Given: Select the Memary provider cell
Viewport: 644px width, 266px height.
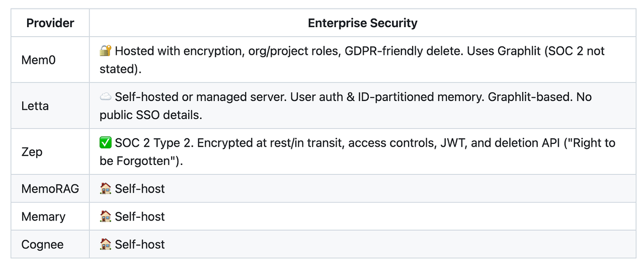Looking at the screenshot, I should point(43,217).
